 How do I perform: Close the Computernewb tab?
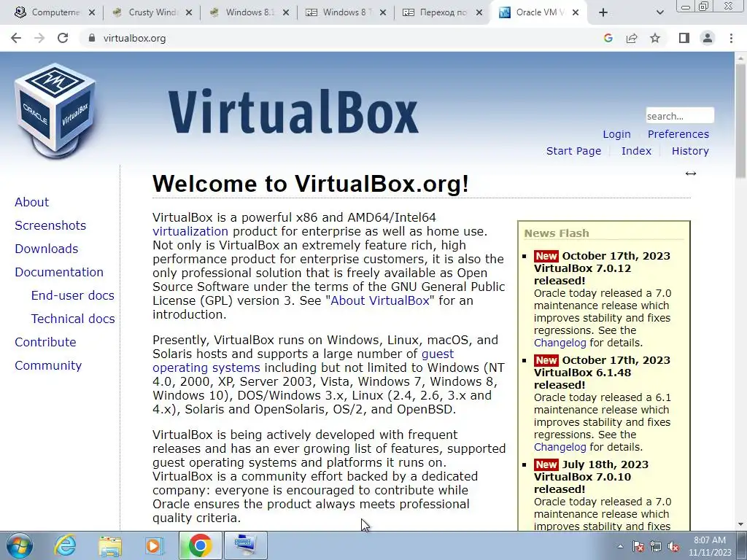92,12
